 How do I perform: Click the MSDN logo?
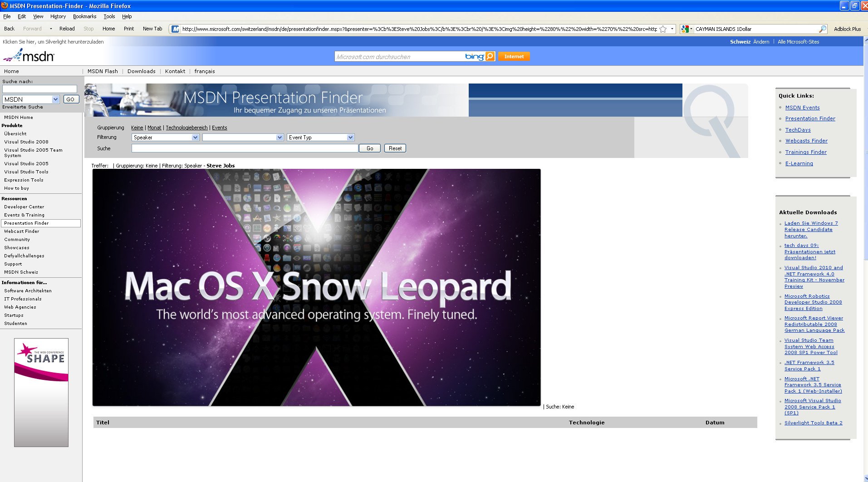tap(29, 56)
